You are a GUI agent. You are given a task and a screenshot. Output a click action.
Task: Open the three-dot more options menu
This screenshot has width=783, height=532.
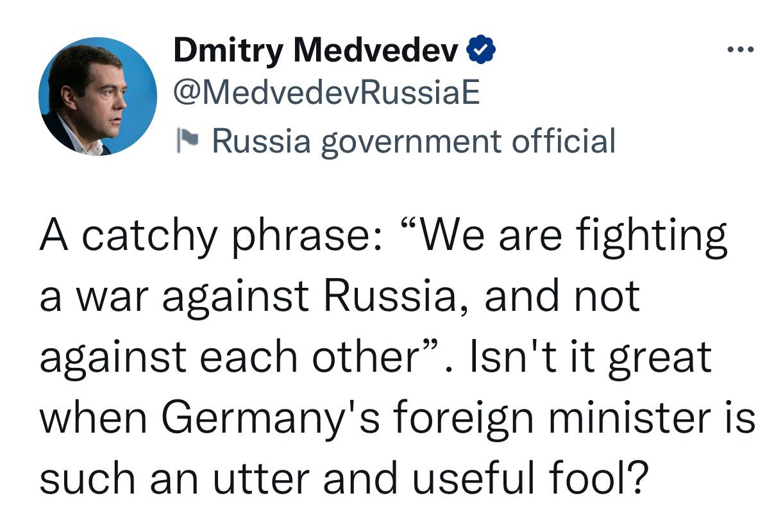(741, 49)
